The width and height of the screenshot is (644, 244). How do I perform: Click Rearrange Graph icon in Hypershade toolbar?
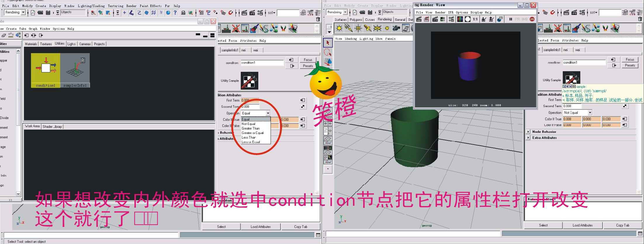pos(11,35)
